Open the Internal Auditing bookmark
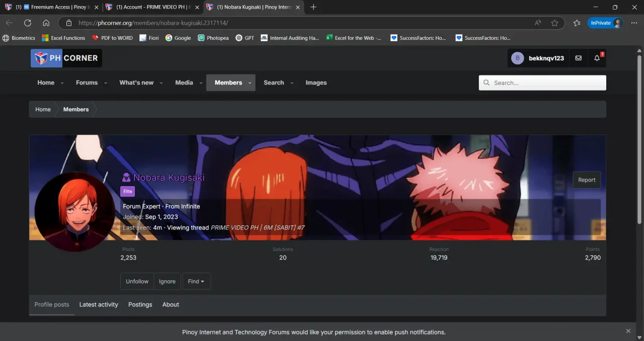644x341 pixels. point(290,38)
